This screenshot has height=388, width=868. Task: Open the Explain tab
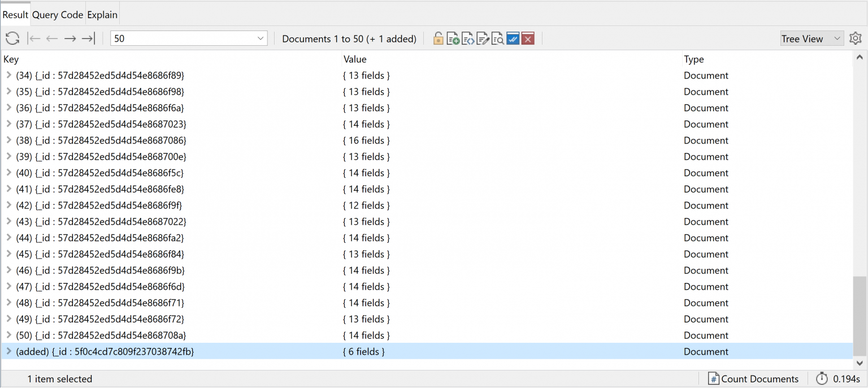point(102,14)
